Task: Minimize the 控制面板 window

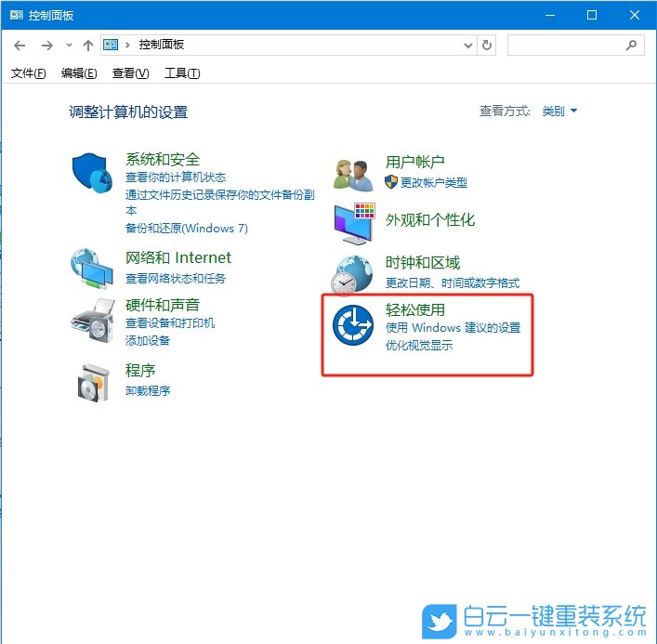Action: [x=550, y=15]
